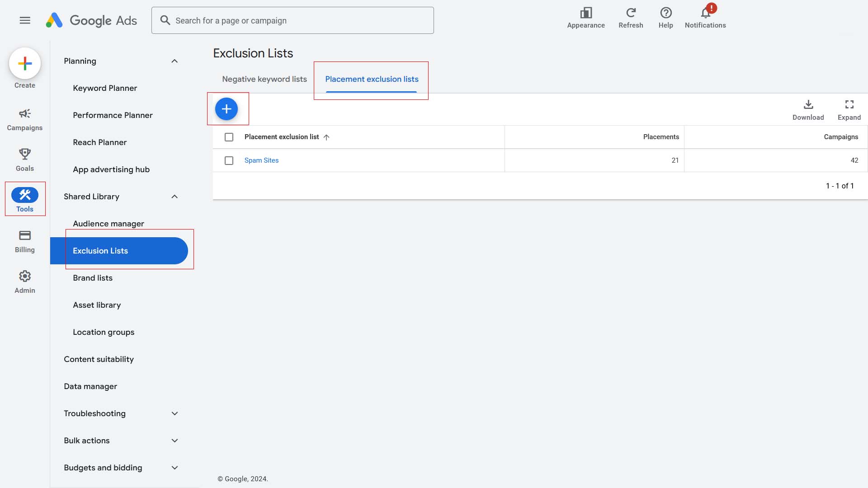
Task: Click the search page or campaign field
Action: tap(292, 20)
